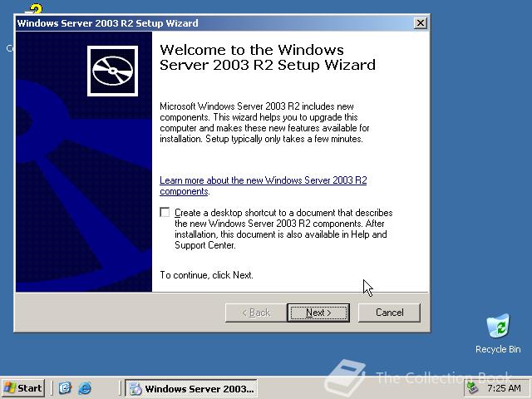Launch Internet Explorer from Quick Launch
This screenshot has width=532, height=399.
[x=85, y=388]
